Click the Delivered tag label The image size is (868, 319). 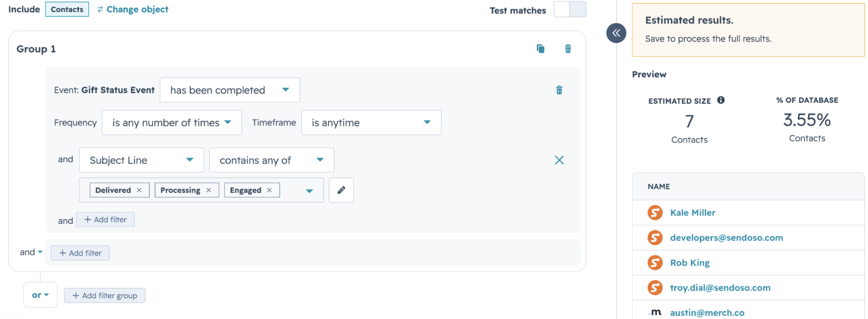(x=113, y=190)
